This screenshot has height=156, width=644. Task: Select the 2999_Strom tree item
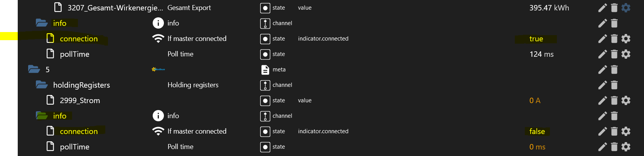point(80,100)
